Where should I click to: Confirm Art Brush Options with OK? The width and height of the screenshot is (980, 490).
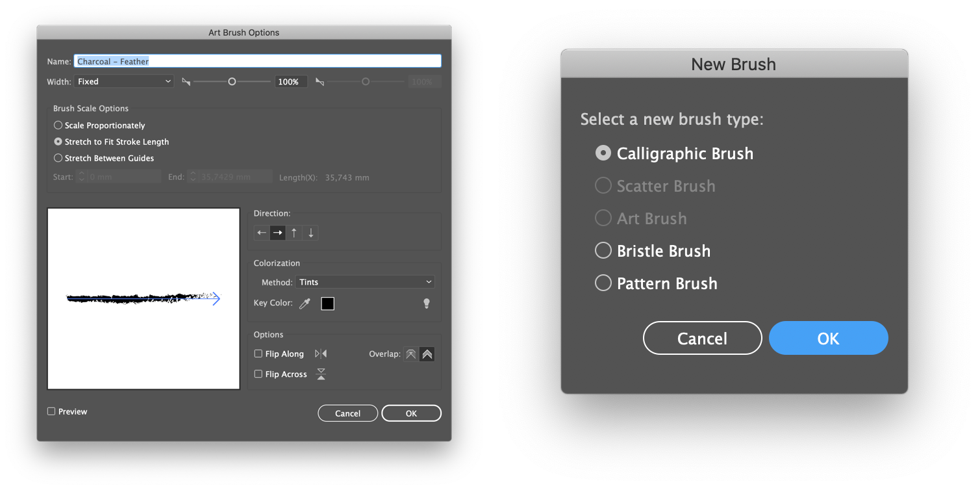click(411, 413)
